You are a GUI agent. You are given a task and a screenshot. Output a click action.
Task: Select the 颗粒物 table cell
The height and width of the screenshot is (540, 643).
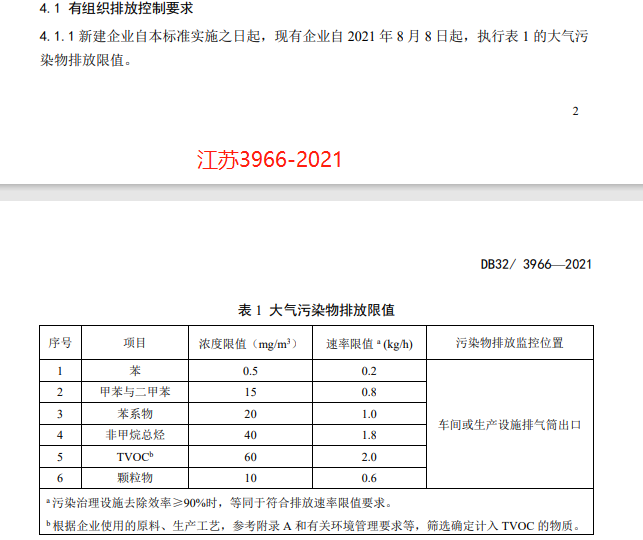tap(135, 478)
